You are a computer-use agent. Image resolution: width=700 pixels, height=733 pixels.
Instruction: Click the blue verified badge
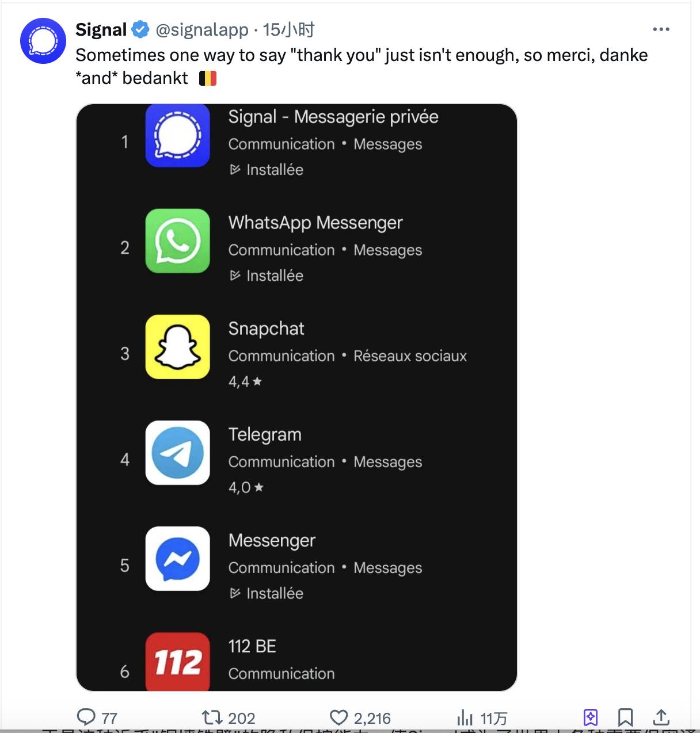pos(140,29)
